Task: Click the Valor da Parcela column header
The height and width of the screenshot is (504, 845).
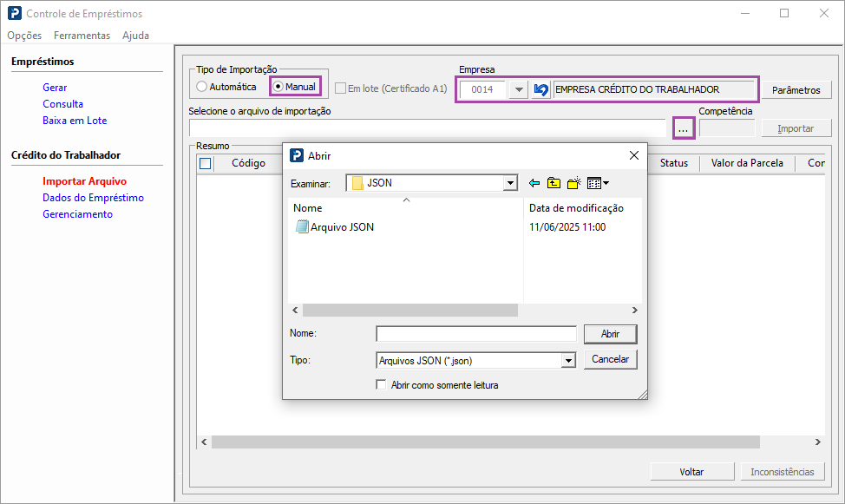Action: [x=747, y=163]
